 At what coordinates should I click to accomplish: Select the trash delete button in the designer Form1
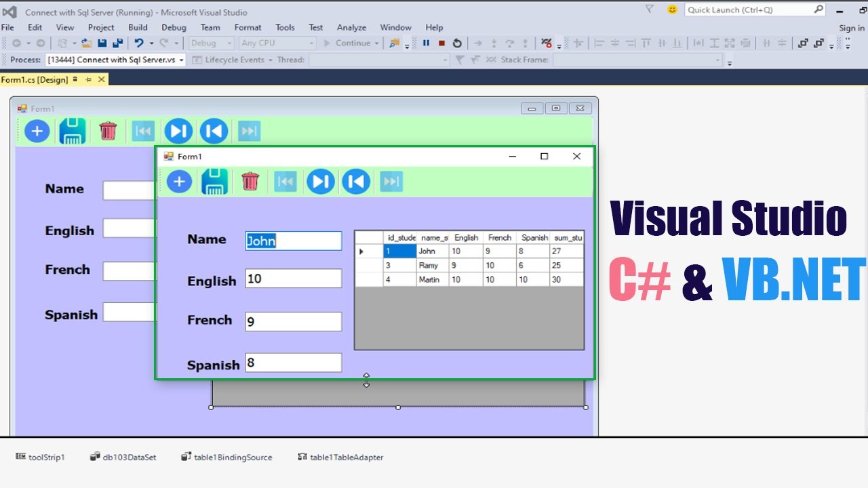108,131
